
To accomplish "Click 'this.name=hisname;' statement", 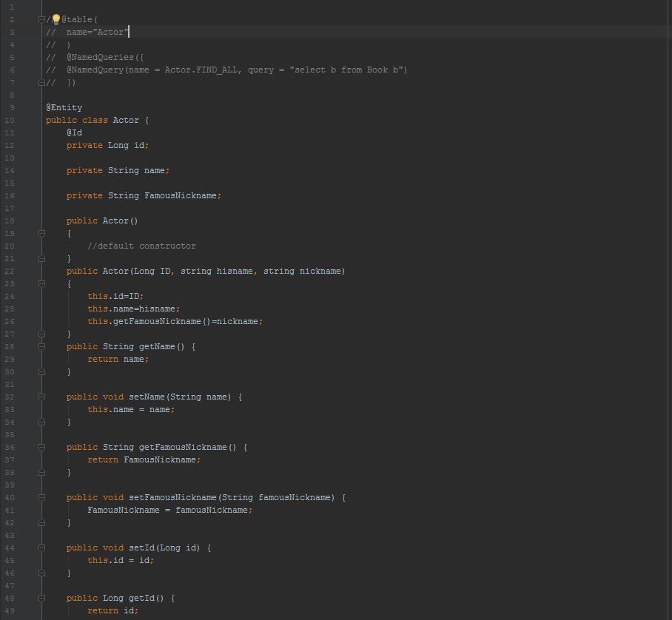I will coord(134,309).
